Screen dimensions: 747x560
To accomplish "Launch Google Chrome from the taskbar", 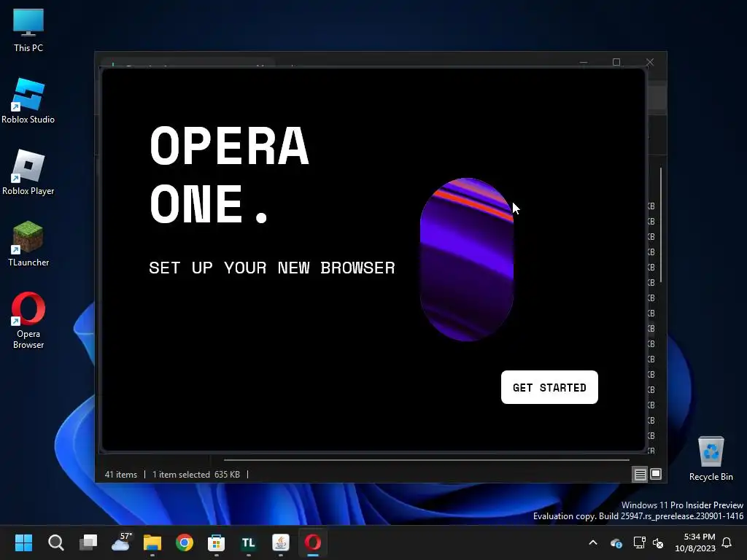I will [185, 542].
